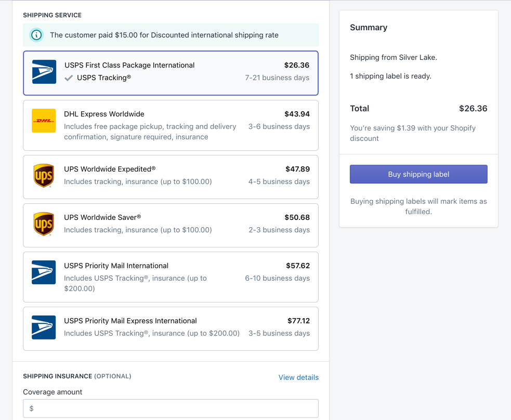The height and width of the screenshot is (420, 511).
Task: Click the UPS shield logo for Worldwide Saver
Action: (44, 224)
